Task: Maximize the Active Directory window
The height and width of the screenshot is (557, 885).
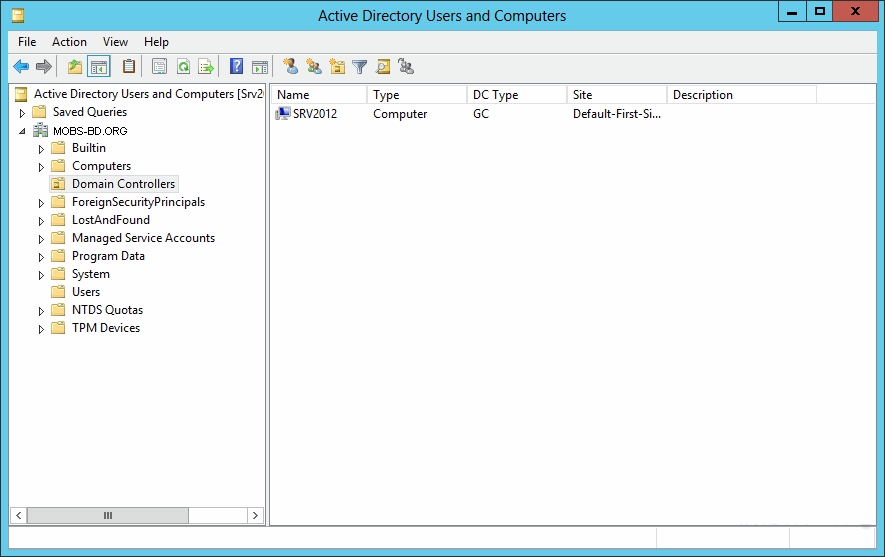Action: pyautogui.click(x=820, y=12)
